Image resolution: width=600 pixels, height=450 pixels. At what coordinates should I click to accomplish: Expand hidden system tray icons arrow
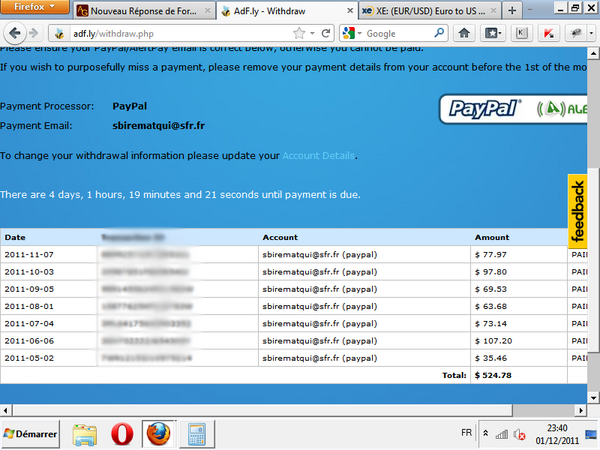pos(485,433)
